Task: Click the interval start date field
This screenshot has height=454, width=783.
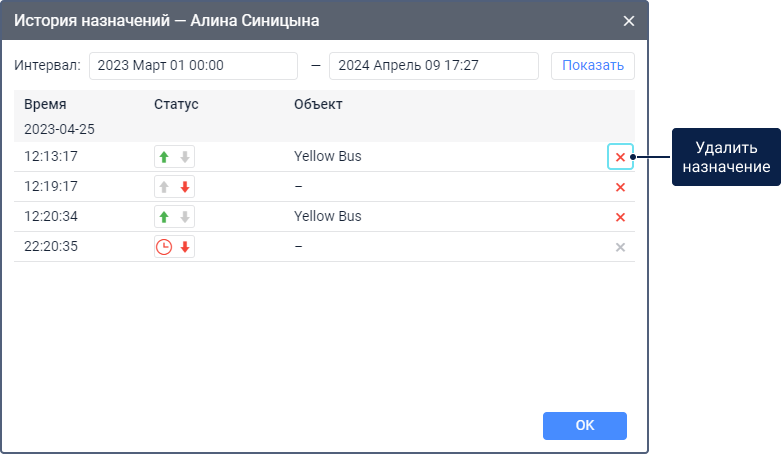Action: click(x=193, y=66)
